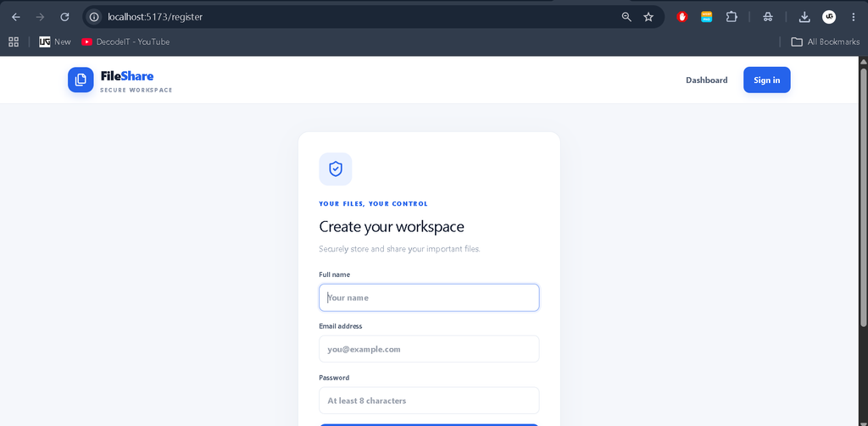Click the Full name label
The height and width of the screenshot is (426, 868).
[334, 274]
